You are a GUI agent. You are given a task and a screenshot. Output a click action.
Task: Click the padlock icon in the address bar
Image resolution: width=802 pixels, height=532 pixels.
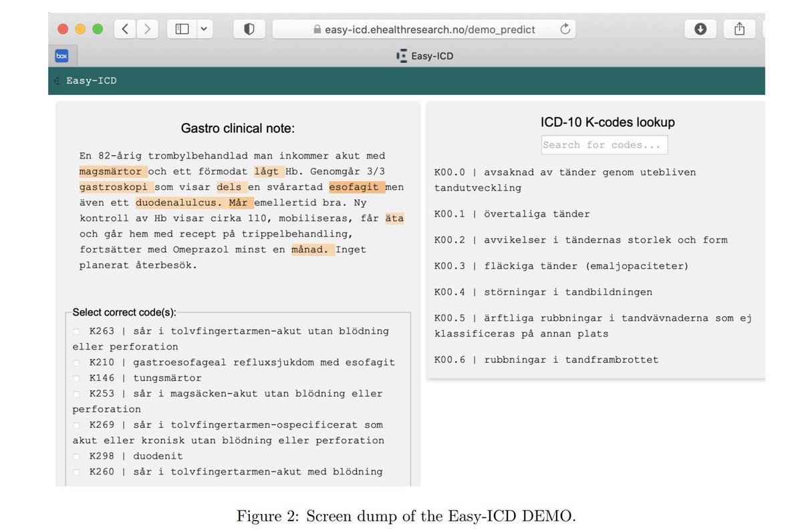(x=317, y=29)
